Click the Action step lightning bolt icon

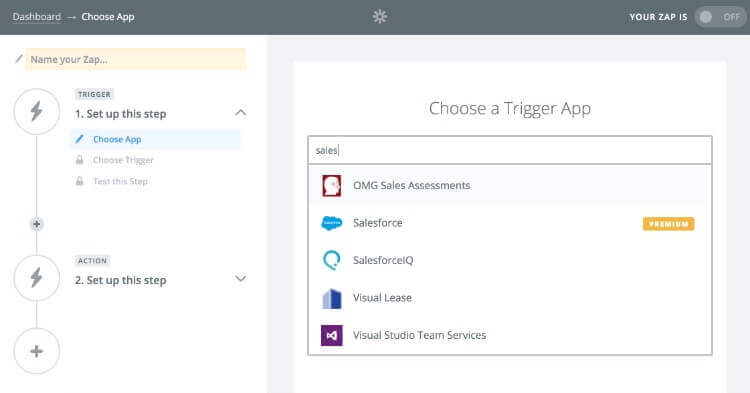click(x=37, y=278)
